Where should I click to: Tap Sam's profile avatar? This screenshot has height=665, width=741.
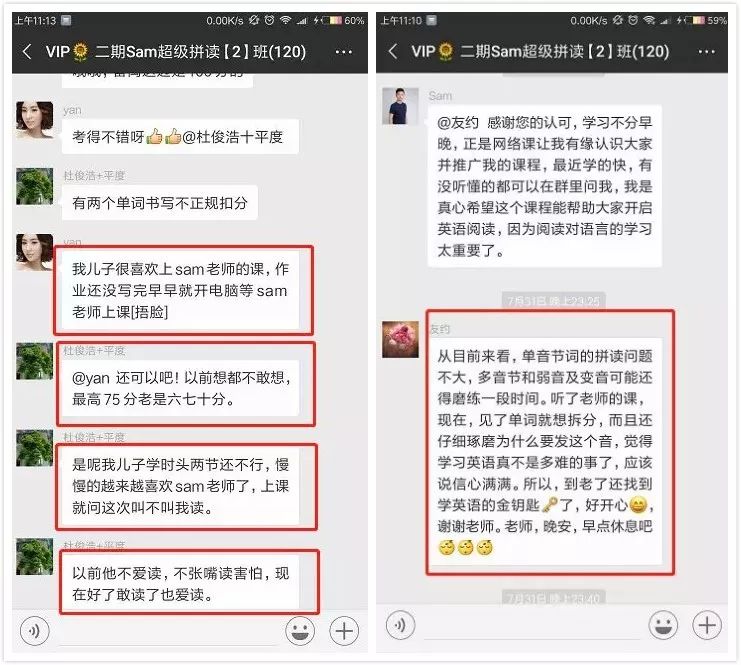400,106
